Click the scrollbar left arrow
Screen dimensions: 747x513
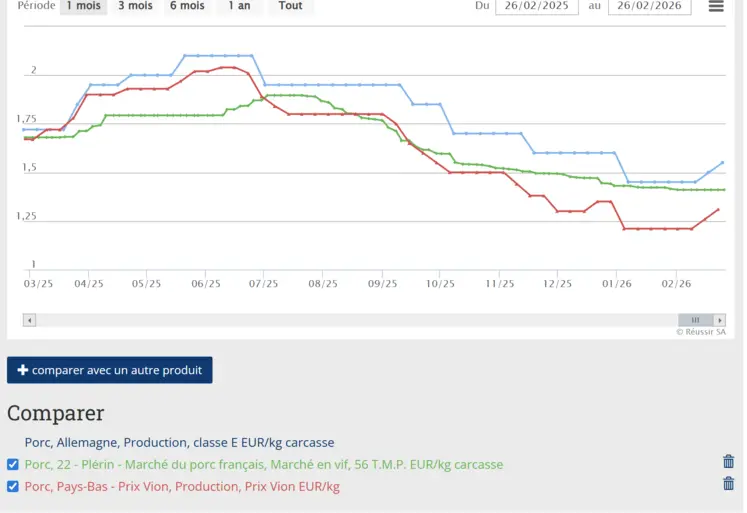(x=30, y=320)
